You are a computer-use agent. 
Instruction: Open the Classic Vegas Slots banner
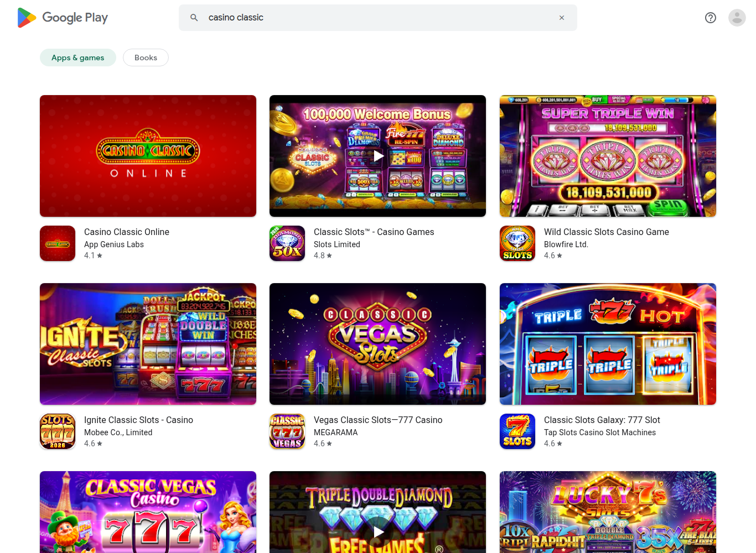coord(378,344)
